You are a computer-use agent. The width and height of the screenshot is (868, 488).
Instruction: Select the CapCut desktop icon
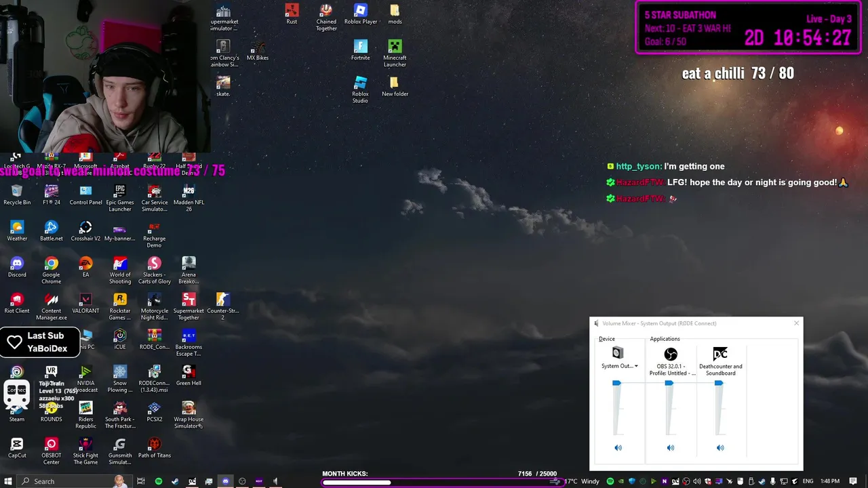[17, 447]
